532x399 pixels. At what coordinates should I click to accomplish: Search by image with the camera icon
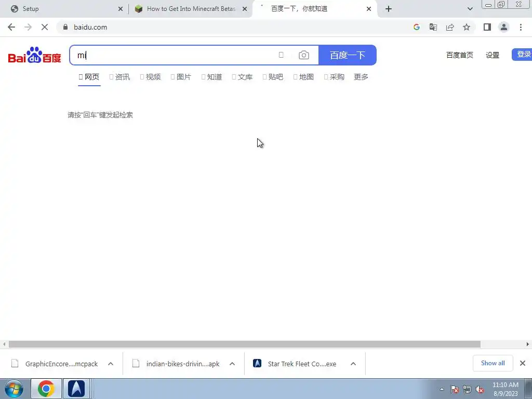[x=303, y=55]
